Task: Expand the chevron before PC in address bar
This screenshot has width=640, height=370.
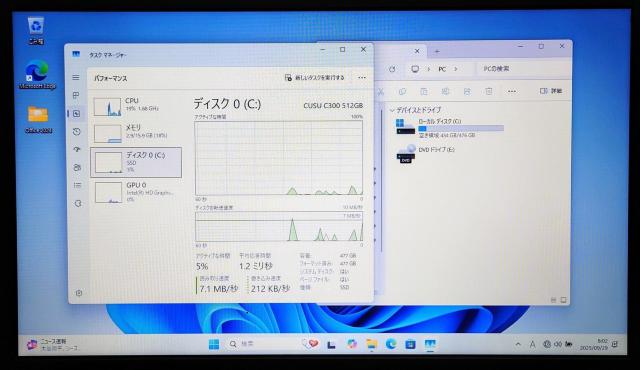Action: click(429, 69)
